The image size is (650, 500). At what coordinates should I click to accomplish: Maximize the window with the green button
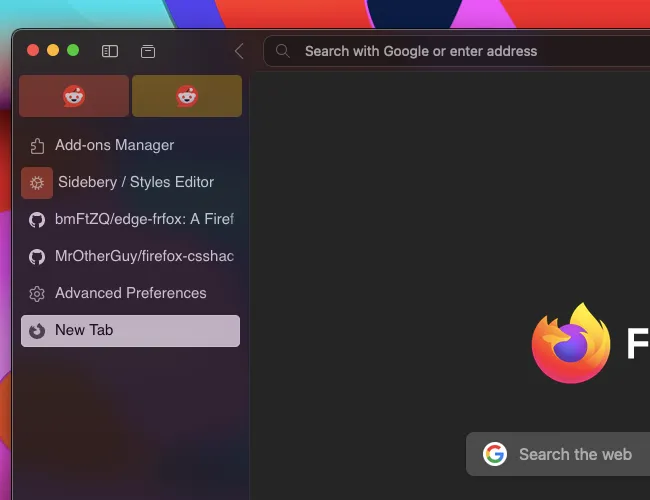[x=73, y=51]
